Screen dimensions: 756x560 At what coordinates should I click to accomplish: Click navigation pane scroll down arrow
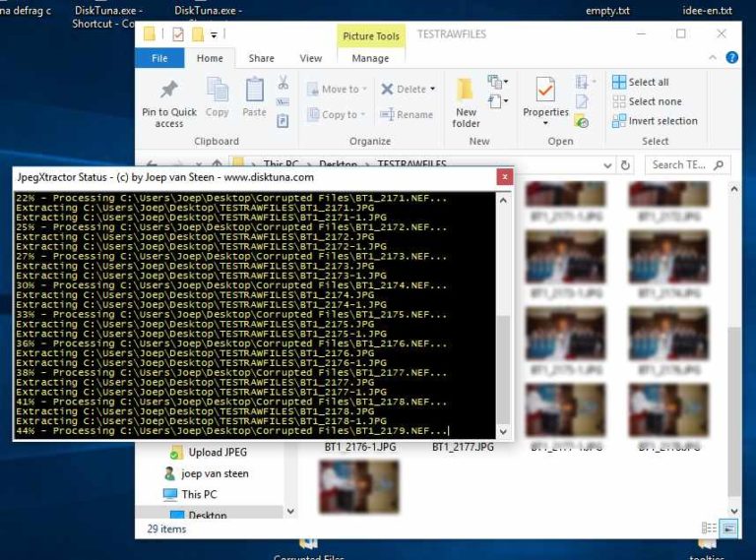click(290, 512)
